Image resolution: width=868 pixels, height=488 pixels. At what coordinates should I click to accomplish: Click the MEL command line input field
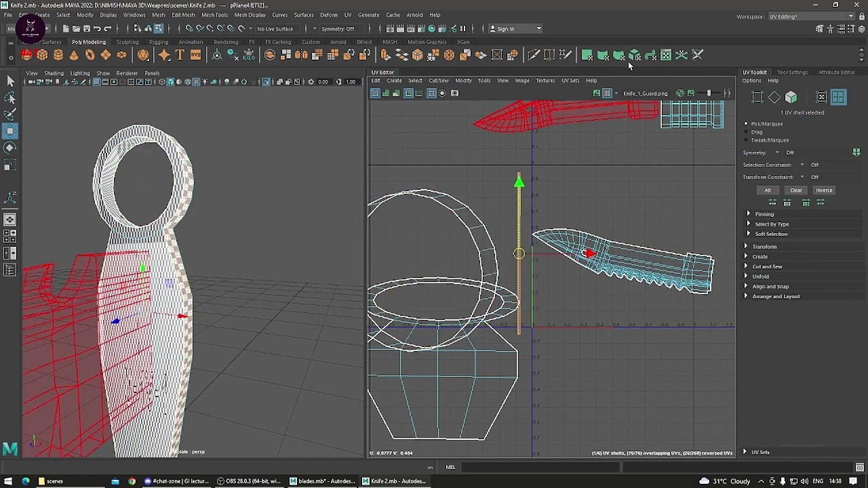pyautogui.click(x=540, y=467)
